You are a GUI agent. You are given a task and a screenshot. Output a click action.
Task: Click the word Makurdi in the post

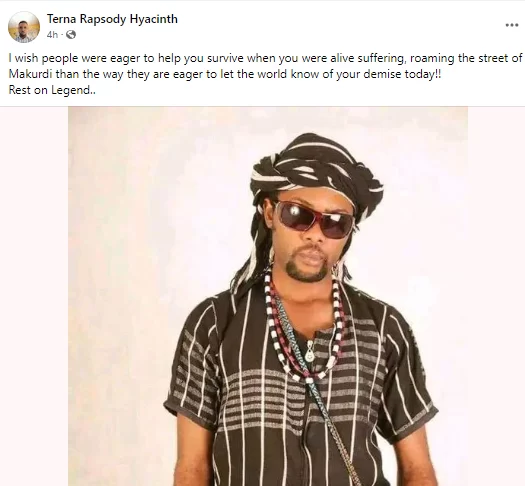tap(30, 74)
